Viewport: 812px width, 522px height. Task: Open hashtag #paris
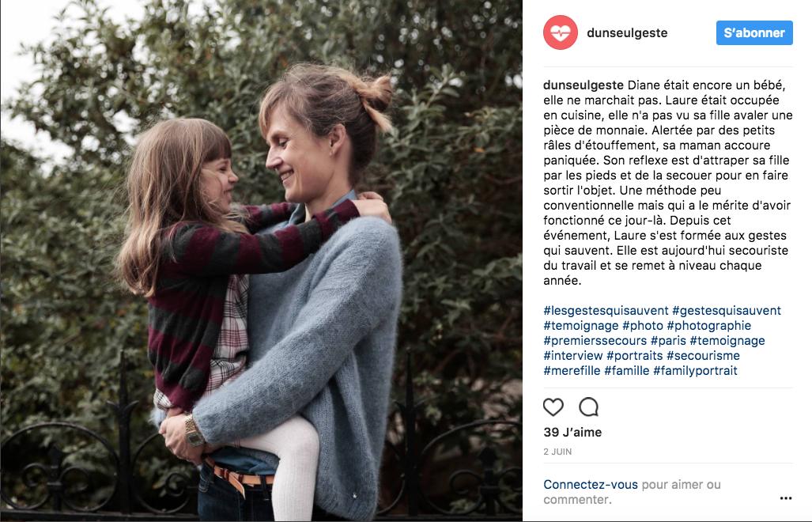tap(668, 341)
